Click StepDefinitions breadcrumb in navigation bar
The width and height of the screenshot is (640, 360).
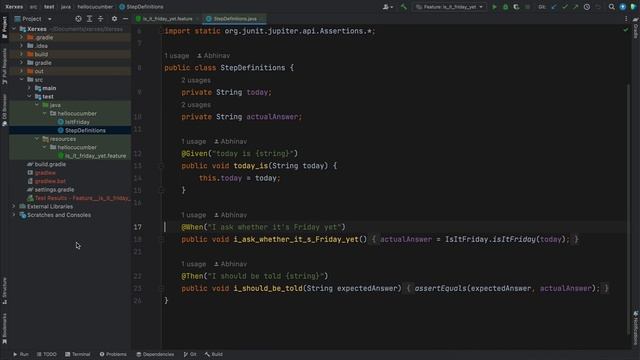142,7
